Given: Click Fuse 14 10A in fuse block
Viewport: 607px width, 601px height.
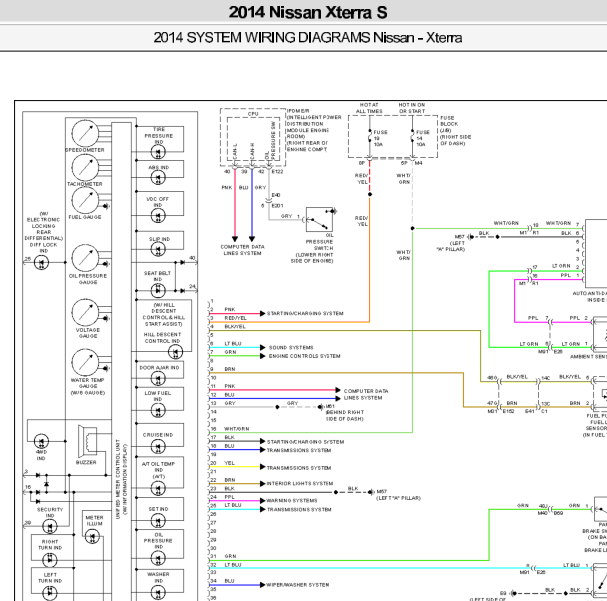Looking at the screenshot, I should point(418,138).
